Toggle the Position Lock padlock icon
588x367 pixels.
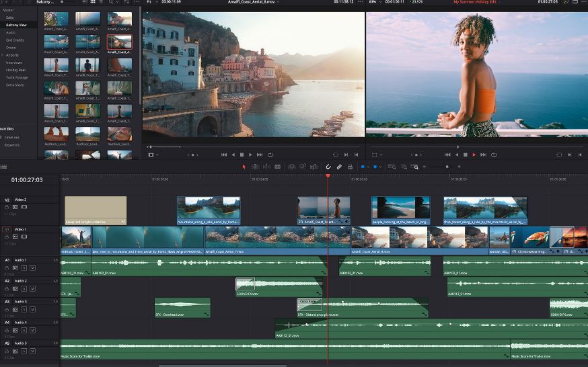pos(350,167)
